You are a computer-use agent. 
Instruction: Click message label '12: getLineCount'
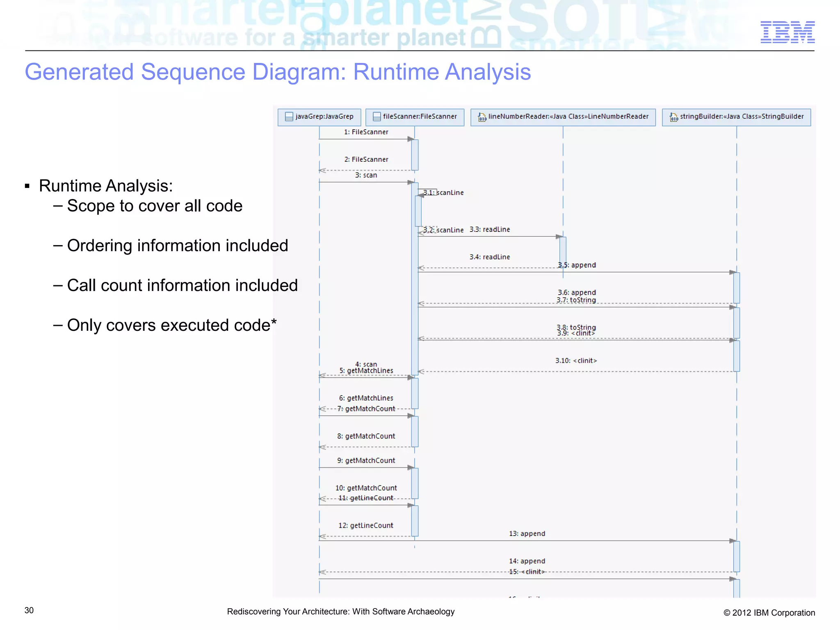tap(366, 525)
